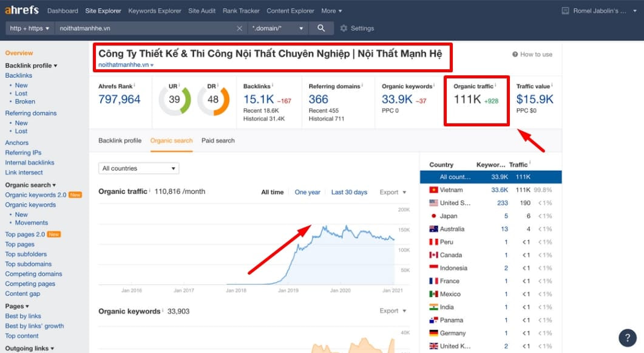
Task: Click the $15.9K Traffic value
Action: pyautogui.click(x=535, y=99)
